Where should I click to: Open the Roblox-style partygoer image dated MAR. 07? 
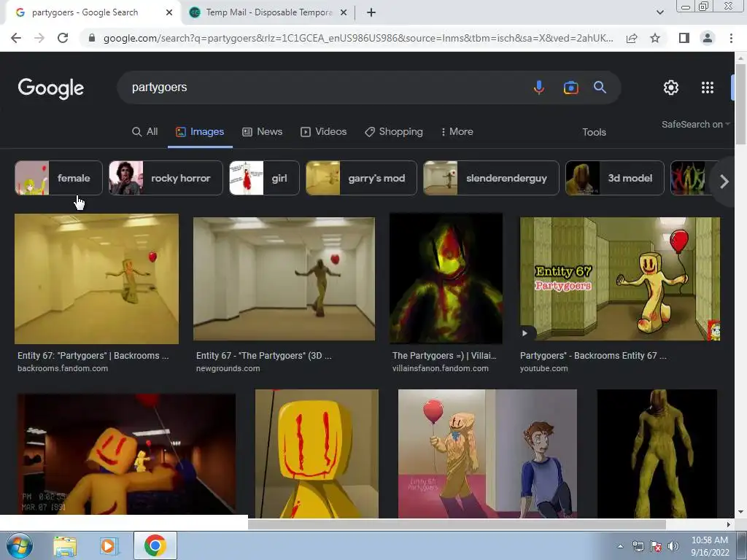[x=126, y=454]
